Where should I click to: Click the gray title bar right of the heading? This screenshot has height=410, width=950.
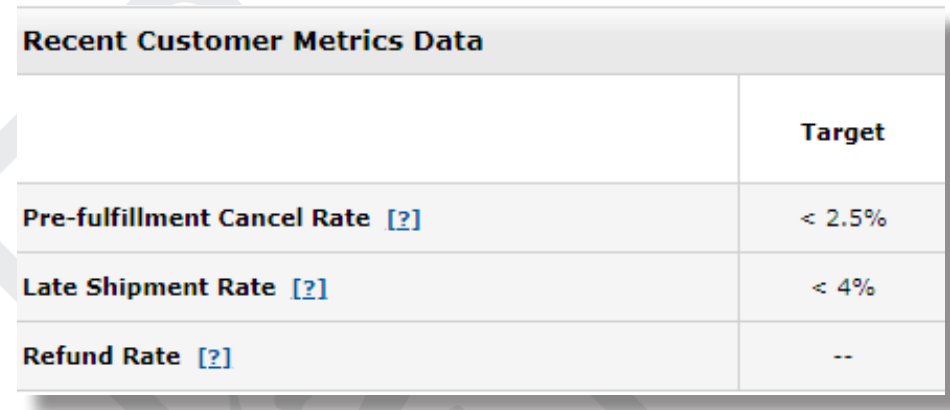715,41
